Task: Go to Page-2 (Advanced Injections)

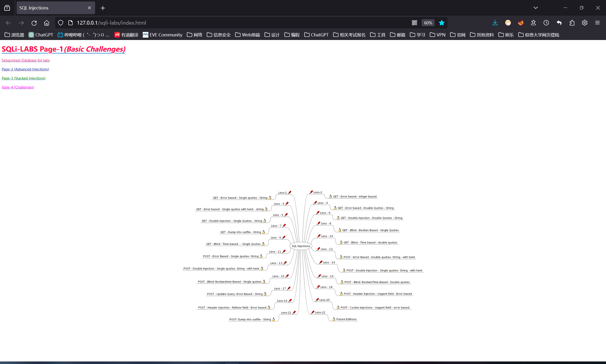Action: [25, 69]
